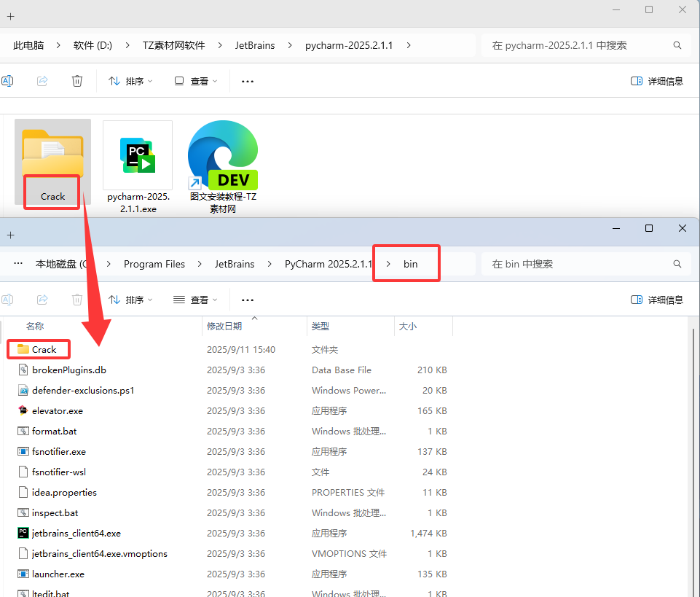Go to PyCharm 2025.2.1.1 in bin window breadcrumb

(x=328, y=264)
